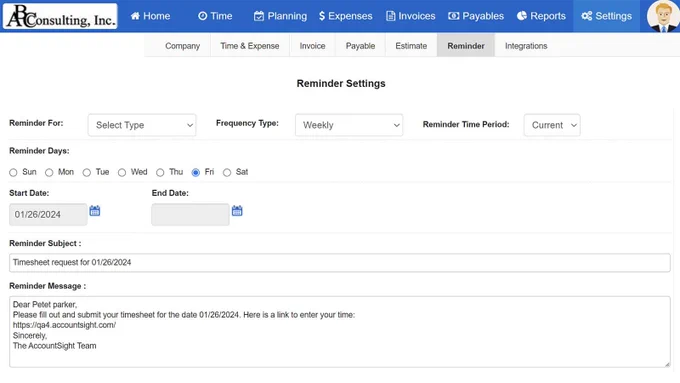
Task: Select the Wed reminder day
Action: [122, 173]
